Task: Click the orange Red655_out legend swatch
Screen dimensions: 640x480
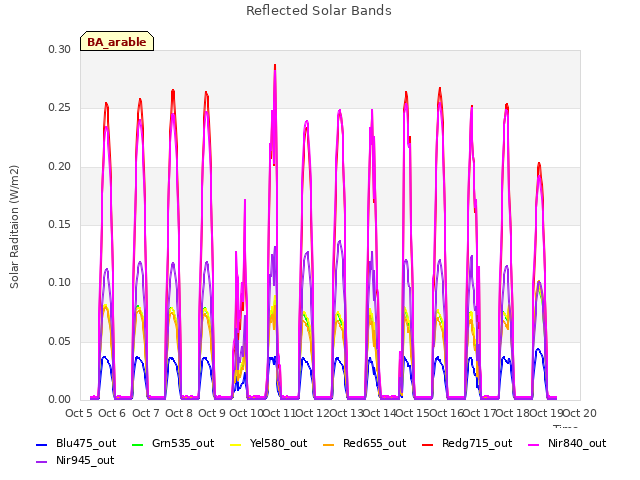Action: coord(329,444)
